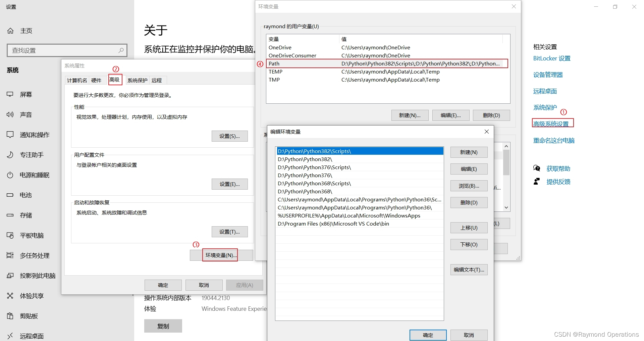Click system variables scrollbar down arrow
644x341 pixels.
pos(506,207)
